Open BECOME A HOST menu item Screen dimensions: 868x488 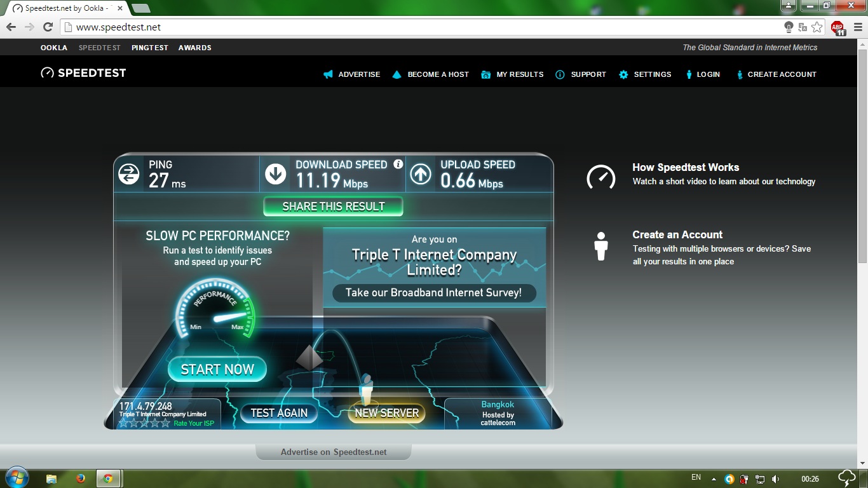click(x=438, y=74)
